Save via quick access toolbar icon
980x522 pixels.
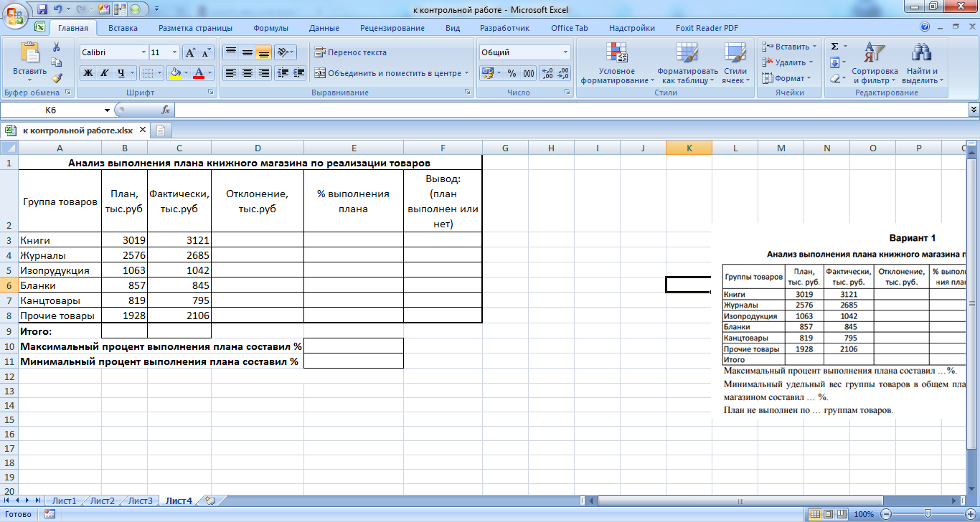[42, 9]
